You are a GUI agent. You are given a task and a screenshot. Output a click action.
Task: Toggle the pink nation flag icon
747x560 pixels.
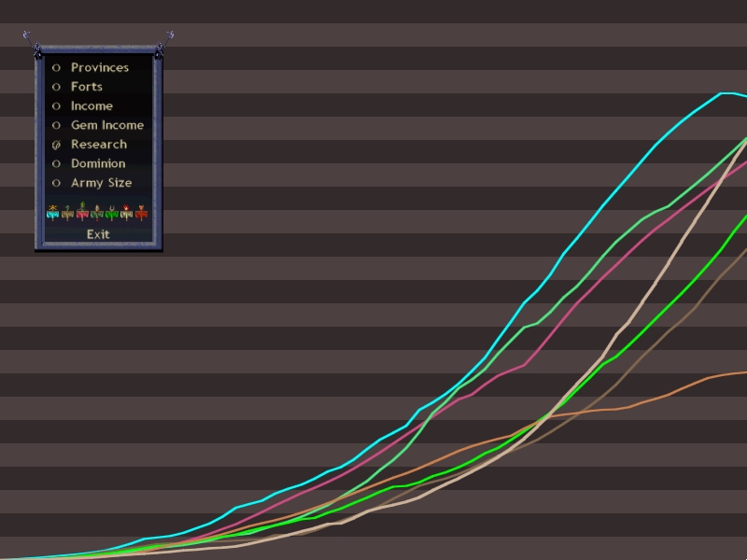82,212
